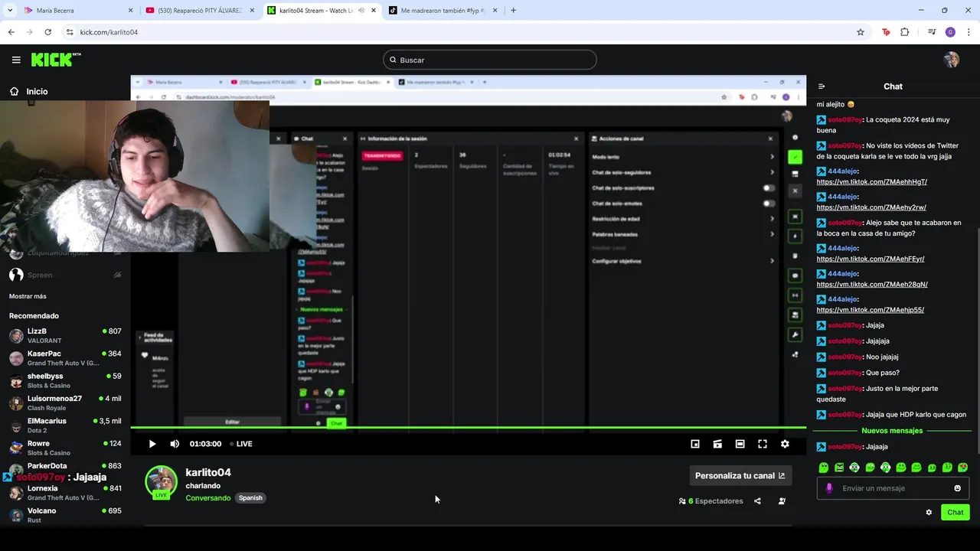Click the Spanish language tag
This screenshot has height=551, width=980.
point(250,498)
